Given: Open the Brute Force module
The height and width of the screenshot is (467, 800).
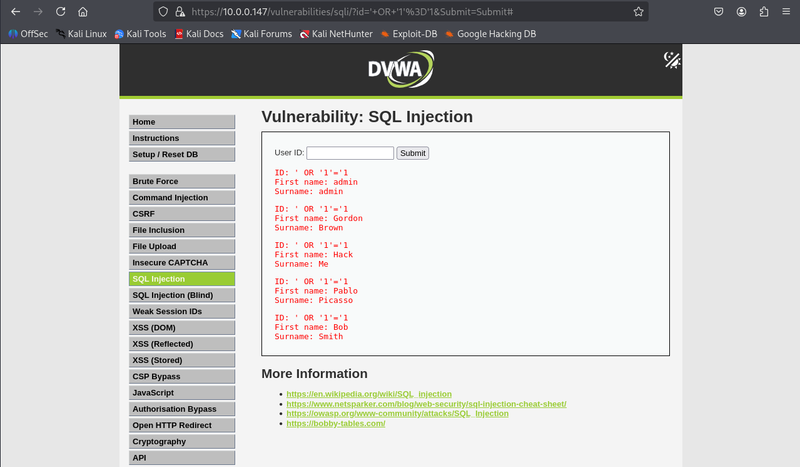Looking at the screenshot, I should [182, 181].
